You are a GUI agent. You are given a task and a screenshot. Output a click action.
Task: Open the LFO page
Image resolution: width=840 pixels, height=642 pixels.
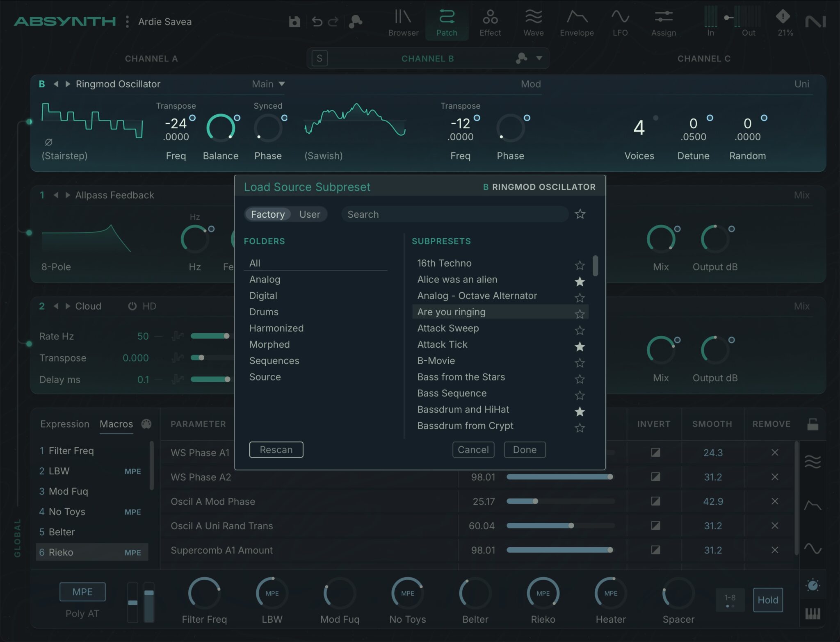pyautogui.click(x=620, y=23)
